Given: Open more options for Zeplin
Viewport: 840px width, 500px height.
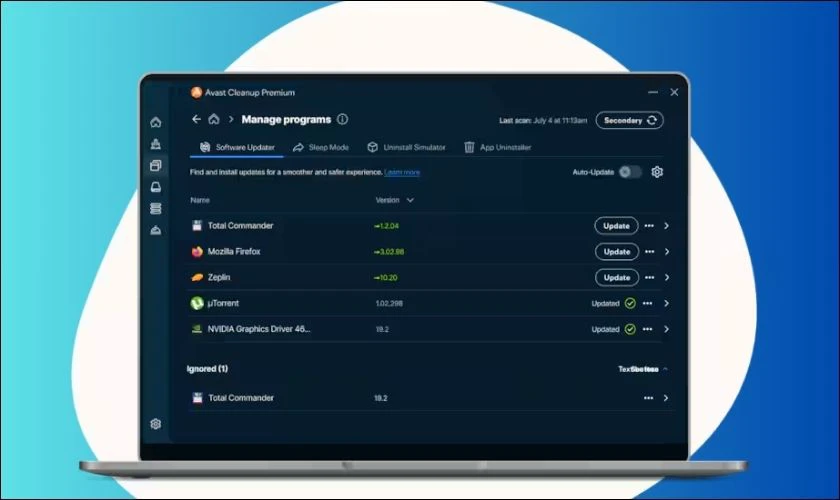Looking at the screenshot, I should click(x=650, y=278).
